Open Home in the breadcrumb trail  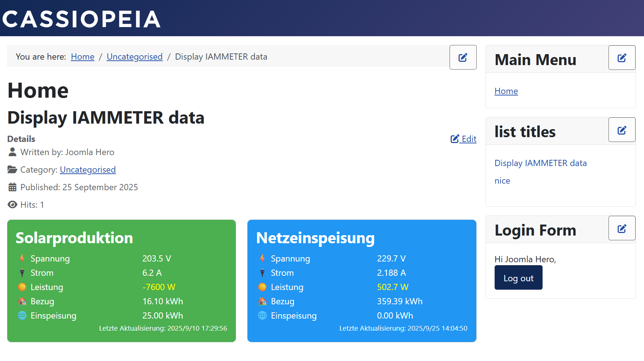[82, 57]
